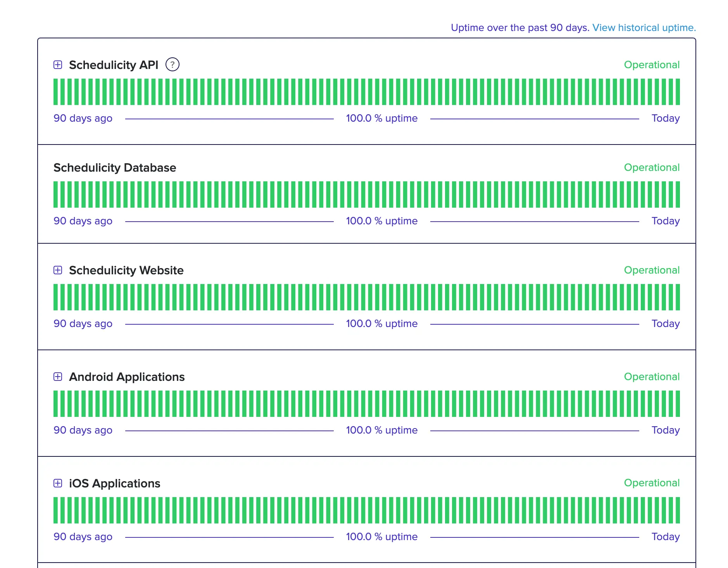Select the Schedulicity API heading text
728x568 pixels.
(x=114, y=65)
